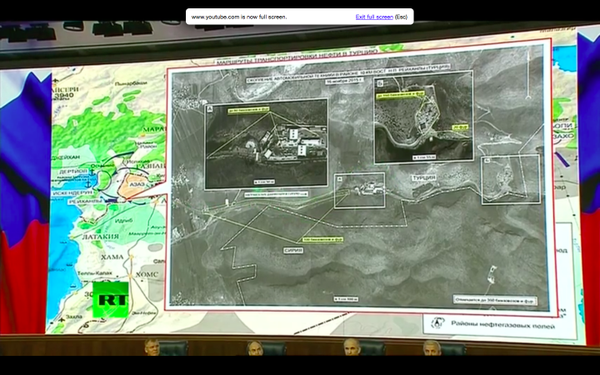Click the oil and gas fields legend icon

437,324
